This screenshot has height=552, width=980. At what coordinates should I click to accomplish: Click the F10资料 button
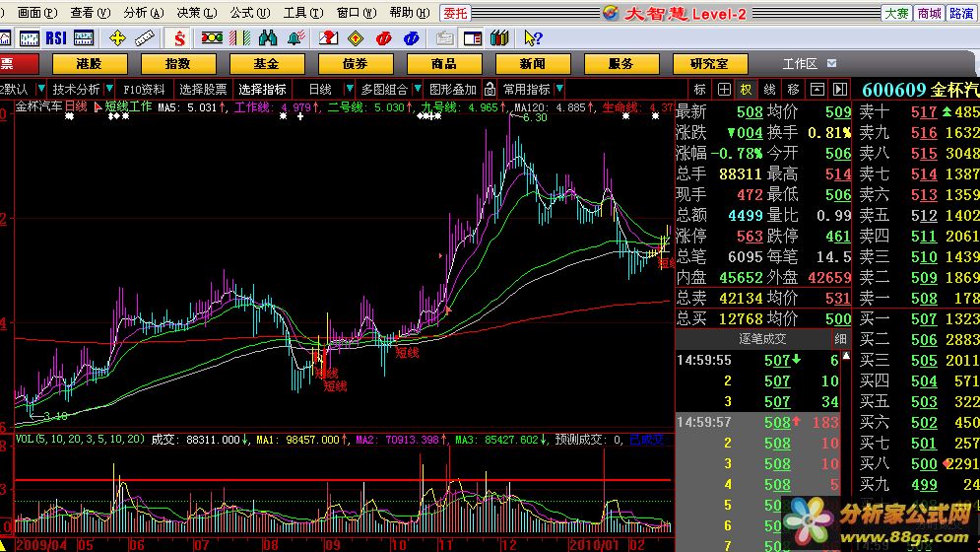[x=144, y=90]
